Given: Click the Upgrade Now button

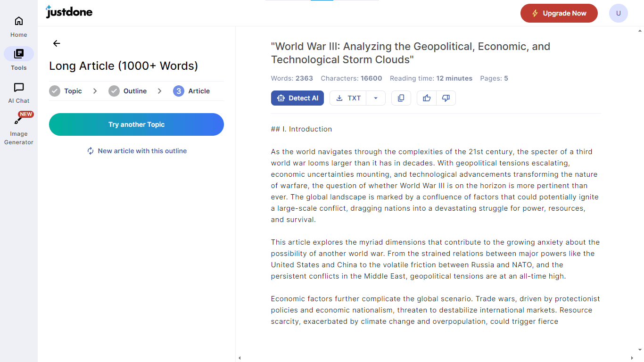Looking at the screenshot, I should coord(559,13).
